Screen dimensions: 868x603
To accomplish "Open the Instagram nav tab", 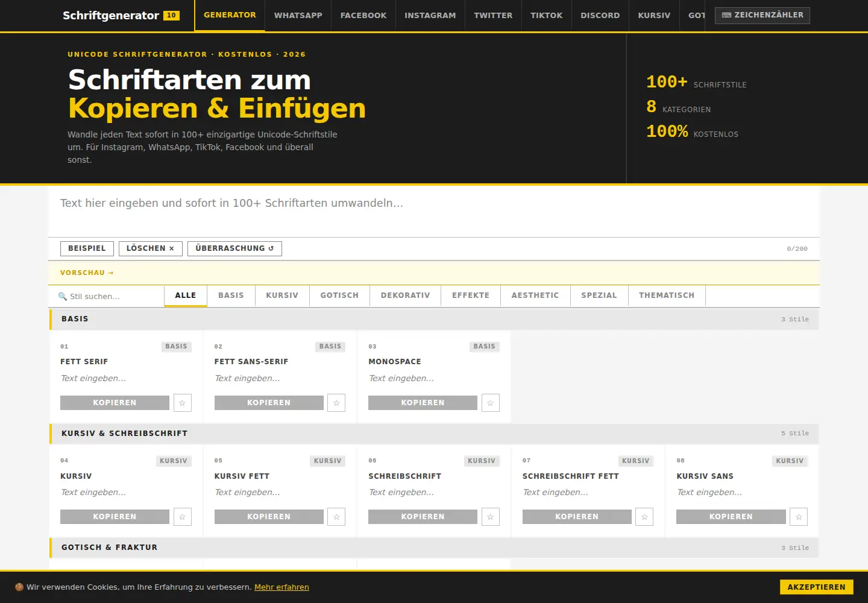I will (x=430, y=16).
